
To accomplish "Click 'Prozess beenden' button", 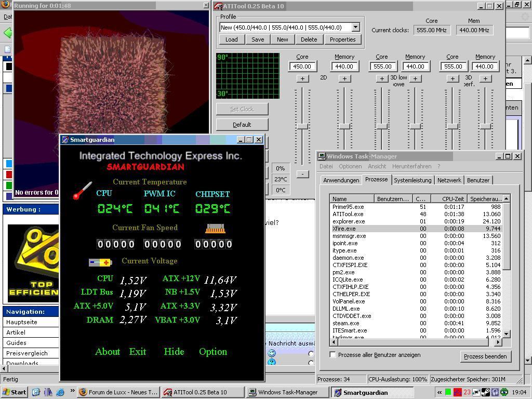I will coord(485,356).
